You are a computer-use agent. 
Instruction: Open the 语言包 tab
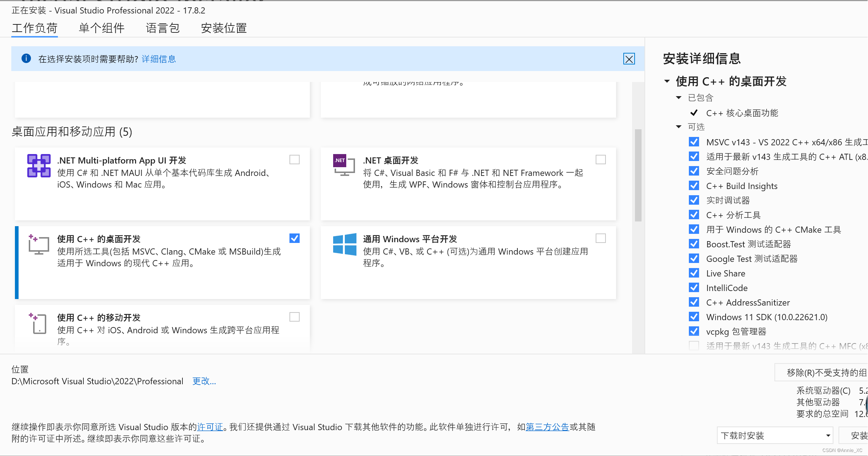pos(162,28)
